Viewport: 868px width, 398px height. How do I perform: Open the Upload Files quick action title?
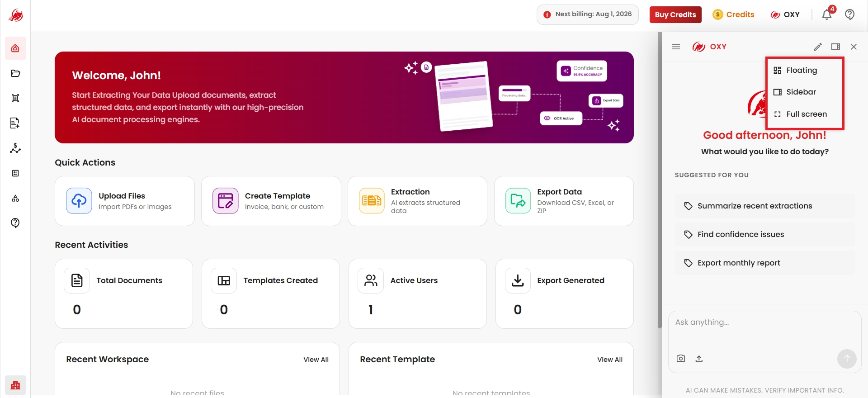122,196
